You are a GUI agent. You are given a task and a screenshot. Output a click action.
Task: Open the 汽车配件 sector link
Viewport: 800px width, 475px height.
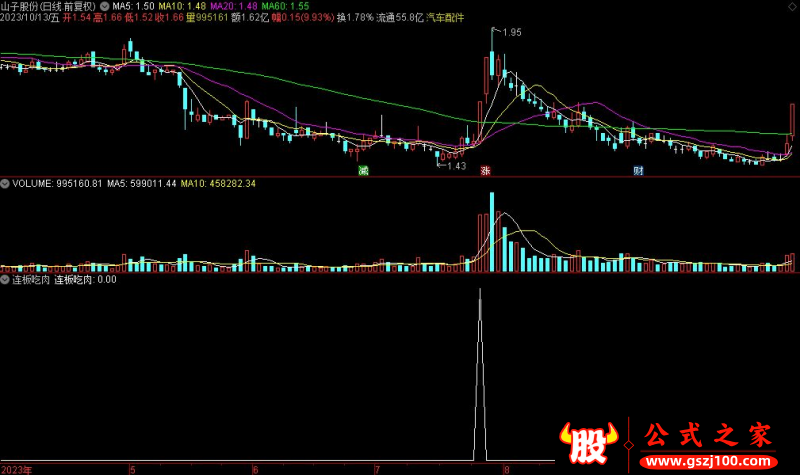coord(445,18)
